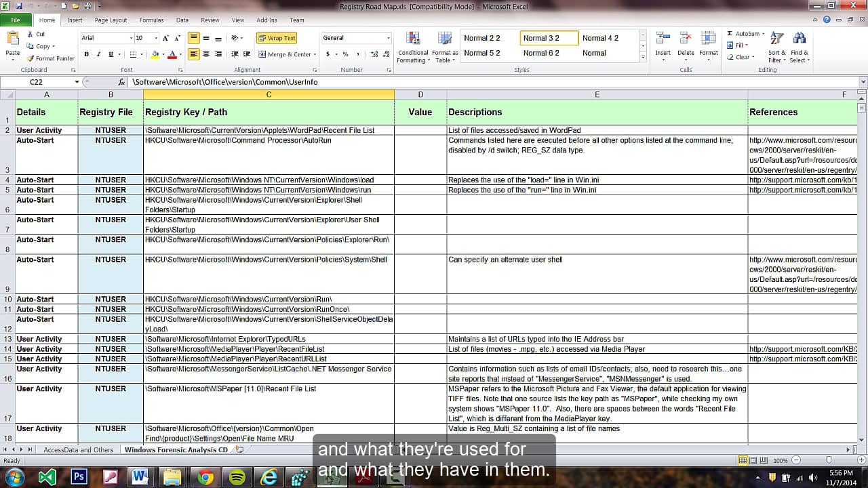Click the fx Insert Function icon
868x488 pixels.
tap(121, 82)
